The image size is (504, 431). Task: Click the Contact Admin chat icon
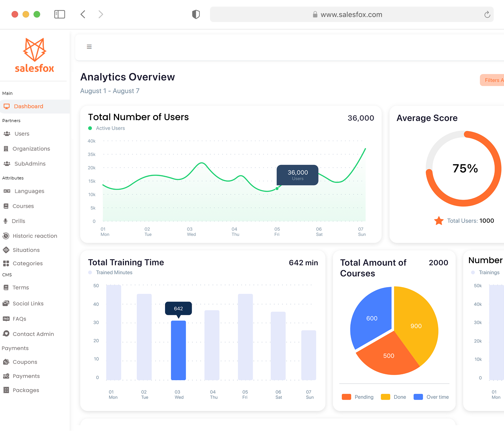(6, 334)
